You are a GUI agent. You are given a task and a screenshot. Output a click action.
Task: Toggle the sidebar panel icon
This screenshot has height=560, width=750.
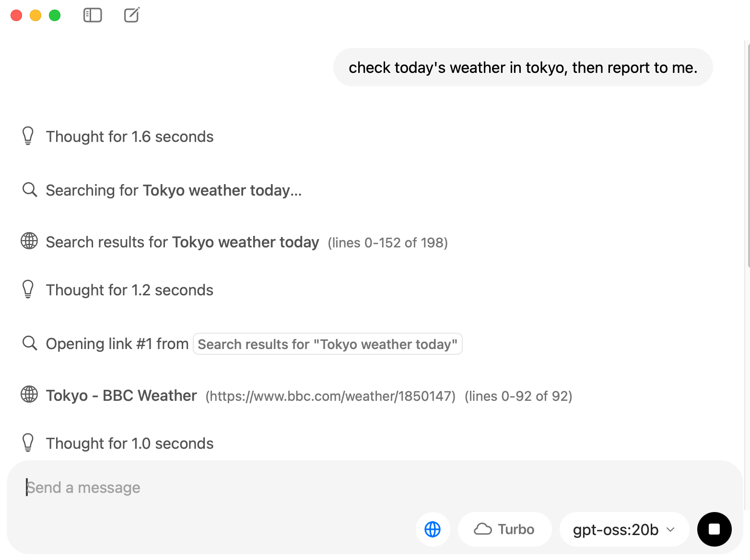(93, 15)
